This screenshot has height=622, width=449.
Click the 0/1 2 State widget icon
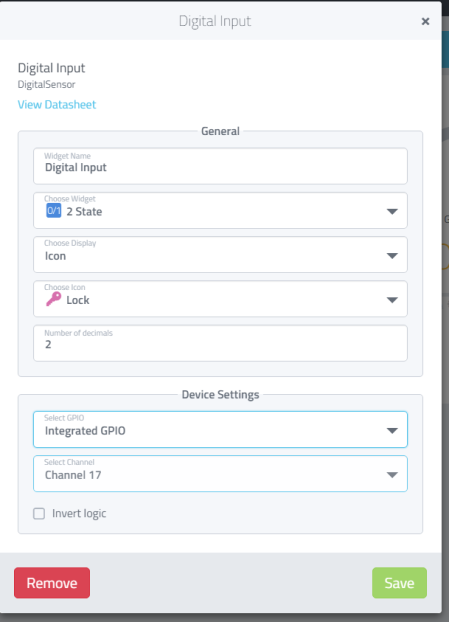click(54, 211)
